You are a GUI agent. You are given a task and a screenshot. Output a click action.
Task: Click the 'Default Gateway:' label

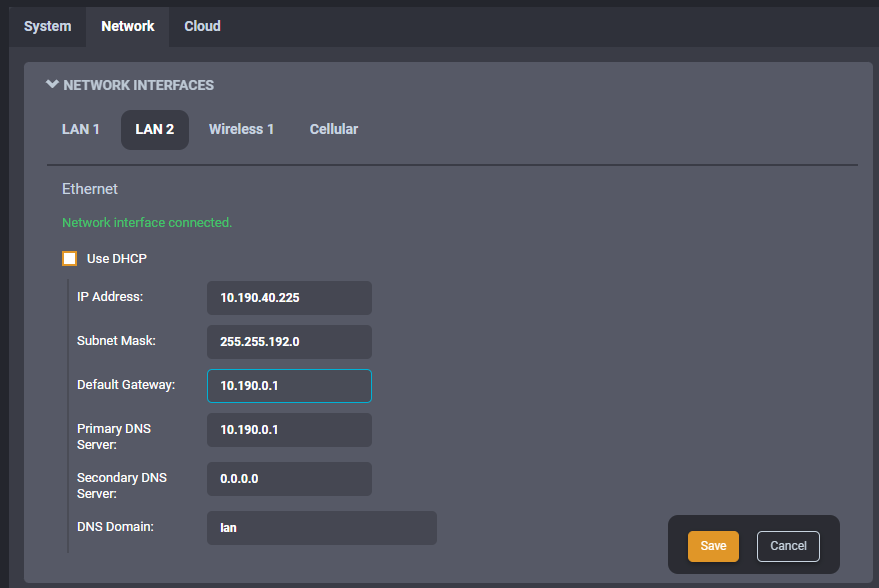[x=126, y=385]
